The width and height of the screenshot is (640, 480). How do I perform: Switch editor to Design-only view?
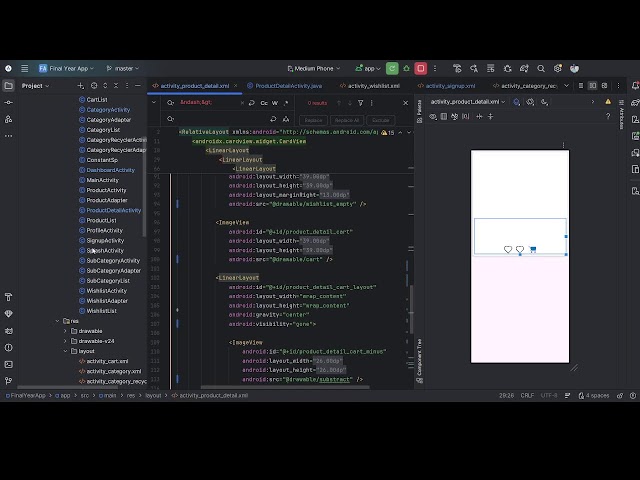604,86
